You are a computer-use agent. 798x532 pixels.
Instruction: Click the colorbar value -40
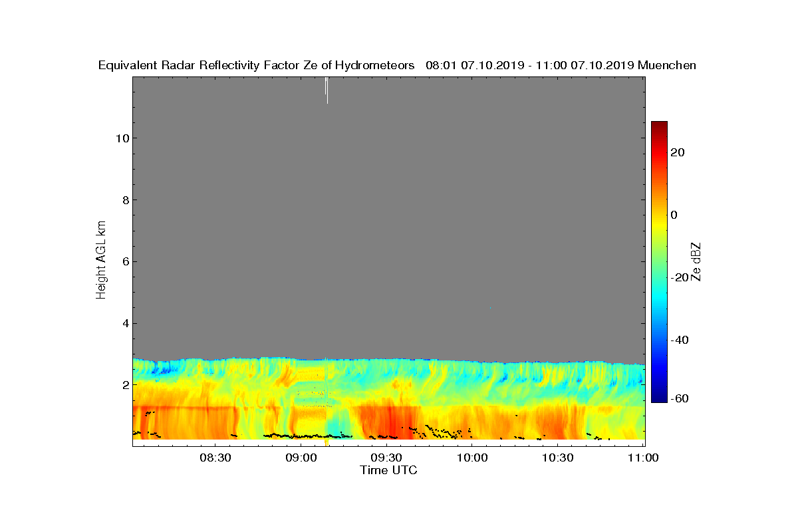click(680, 340)
